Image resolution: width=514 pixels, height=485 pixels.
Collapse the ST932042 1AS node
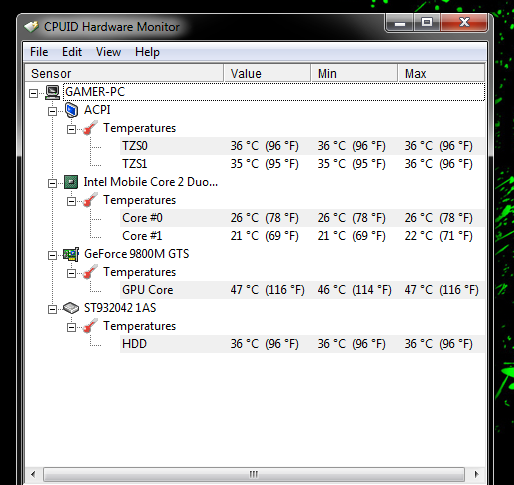point(52,309)
